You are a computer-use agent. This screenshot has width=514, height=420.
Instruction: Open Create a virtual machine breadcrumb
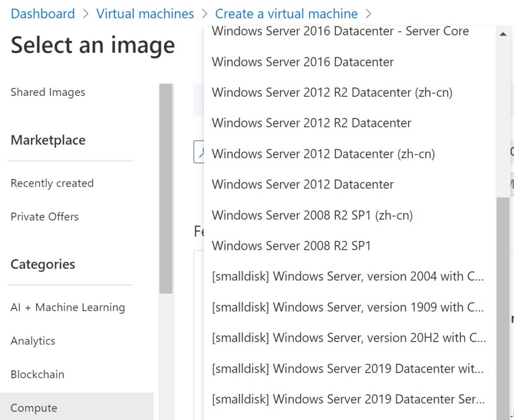pos(286,14)
